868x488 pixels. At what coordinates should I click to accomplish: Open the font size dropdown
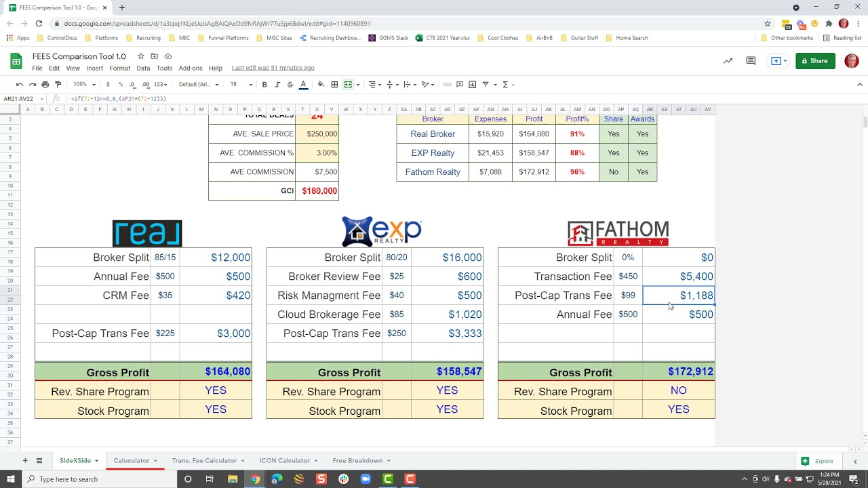[x=241, y=85]
